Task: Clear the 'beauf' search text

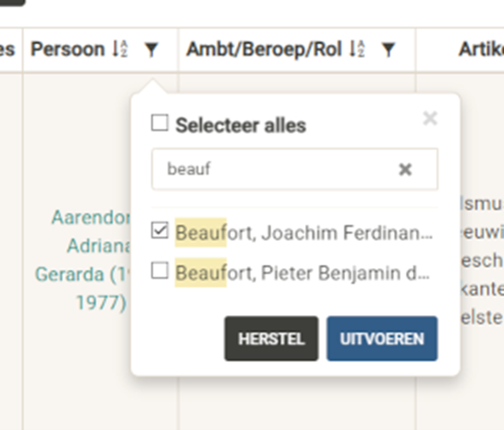Action: click(405, 169)
